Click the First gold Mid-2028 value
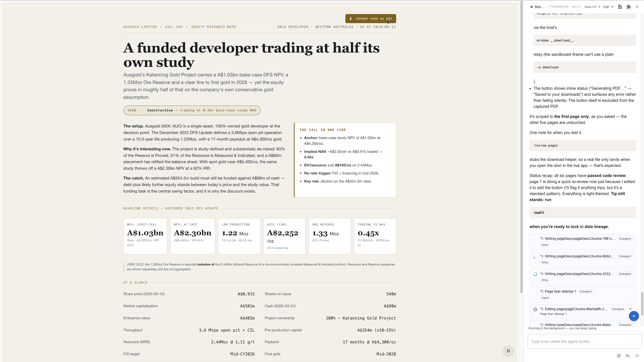 pos(386,354)
